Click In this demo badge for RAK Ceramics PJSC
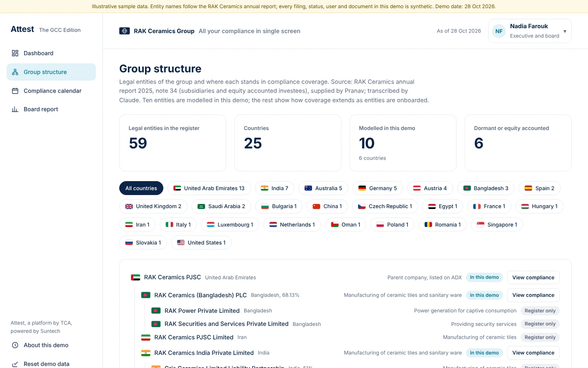Viewport: 588px width, 368px height. [484, 277]
